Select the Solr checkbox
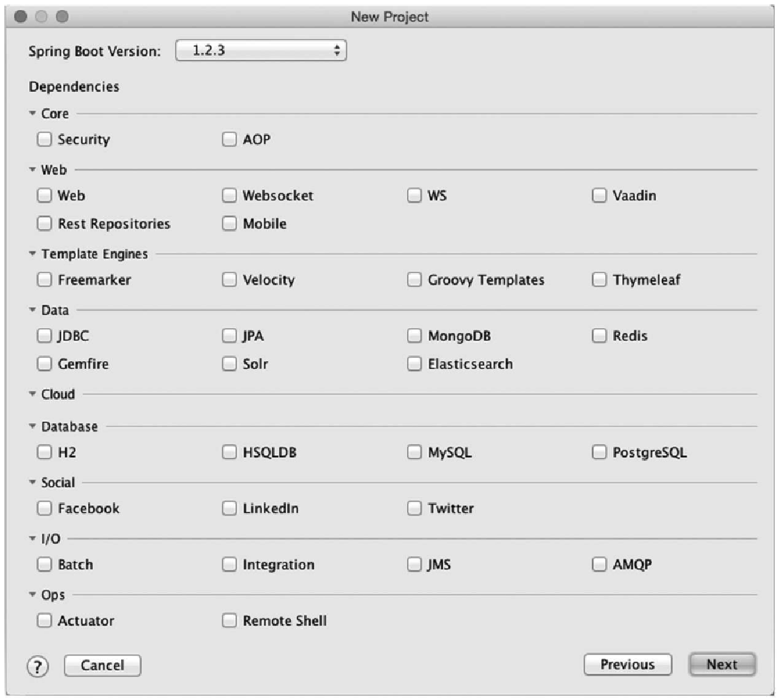Viewport: 779px width, 700px height. (x=229, y=364)
